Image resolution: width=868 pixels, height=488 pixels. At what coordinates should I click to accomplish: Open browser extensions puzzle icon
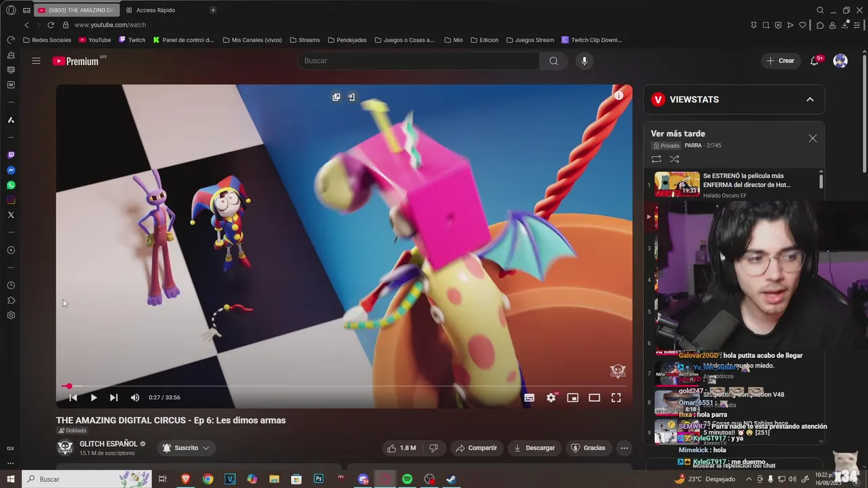tap(820, 25)
